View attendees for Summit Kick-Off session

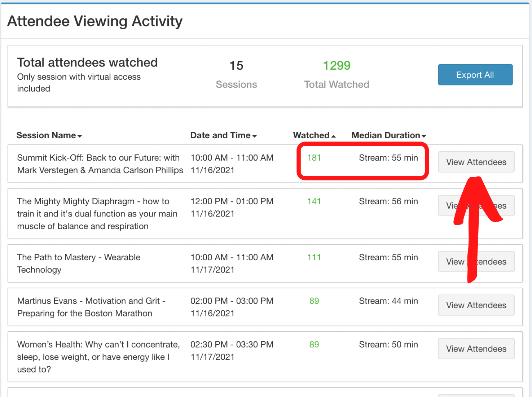pyautogui.click(x=476, y=162)
